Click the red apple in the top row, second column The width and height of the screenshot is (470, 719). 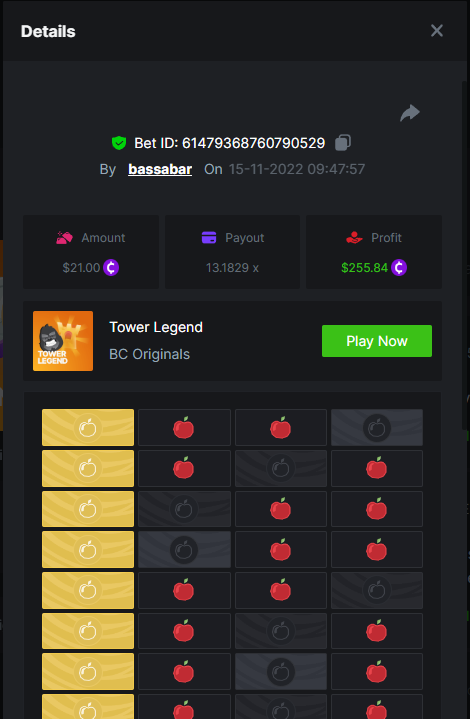[x=184, y=427]
